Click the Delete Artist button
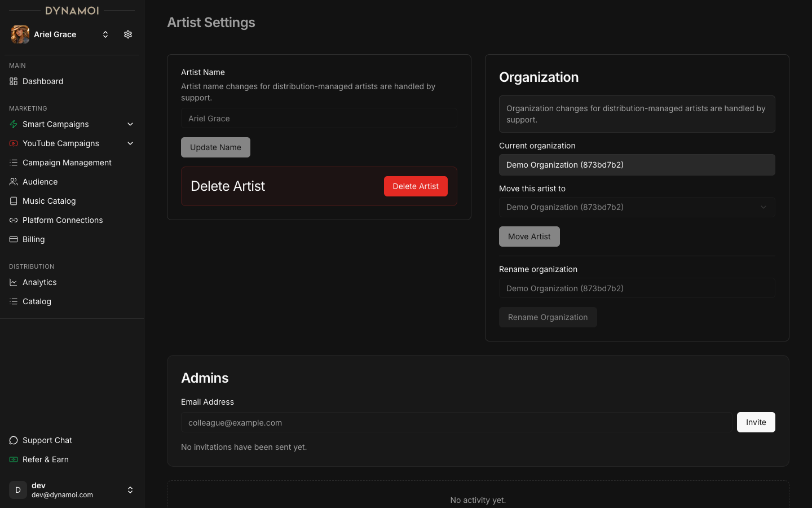 pos(416,186)
